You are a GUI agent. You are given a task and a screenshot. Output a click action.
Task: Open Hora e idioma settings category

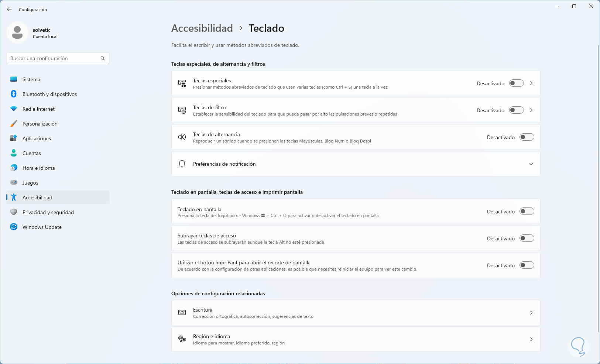tap(38, 168)
